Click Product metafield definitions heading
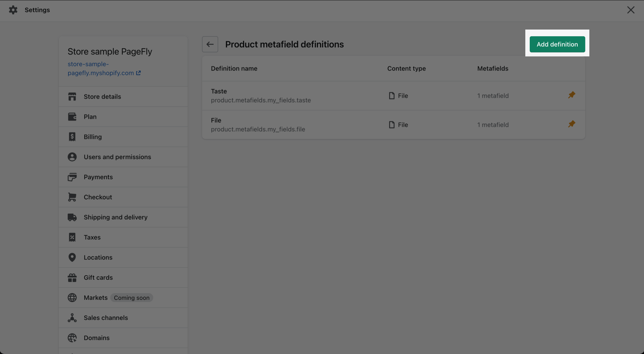 (x=284, y=44)
